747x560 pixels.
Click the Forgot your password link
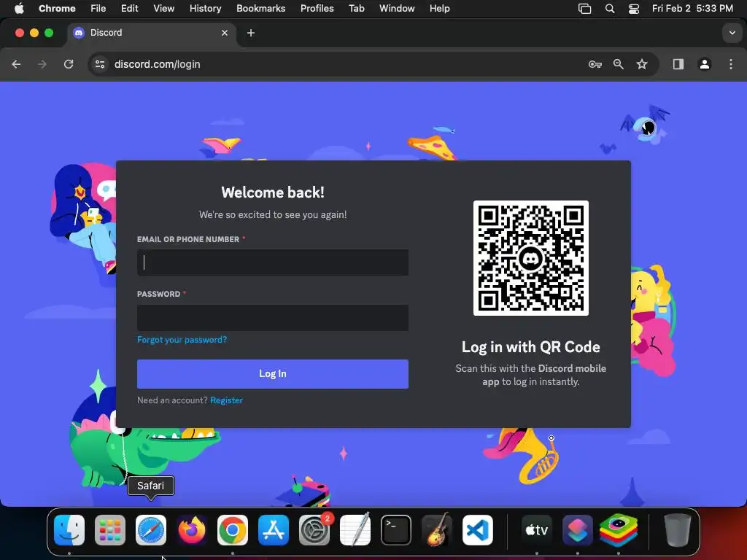click(x=182, y=340)
